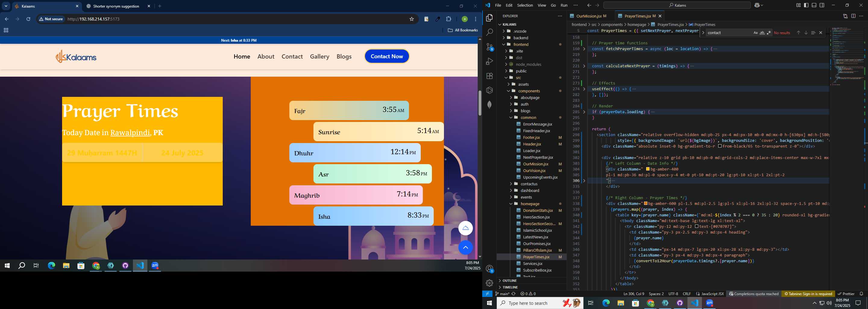The width and height of the screenshot is (868, 309).
Task: Toggle Match Whole Word in find widget
Action: point(762,33)
